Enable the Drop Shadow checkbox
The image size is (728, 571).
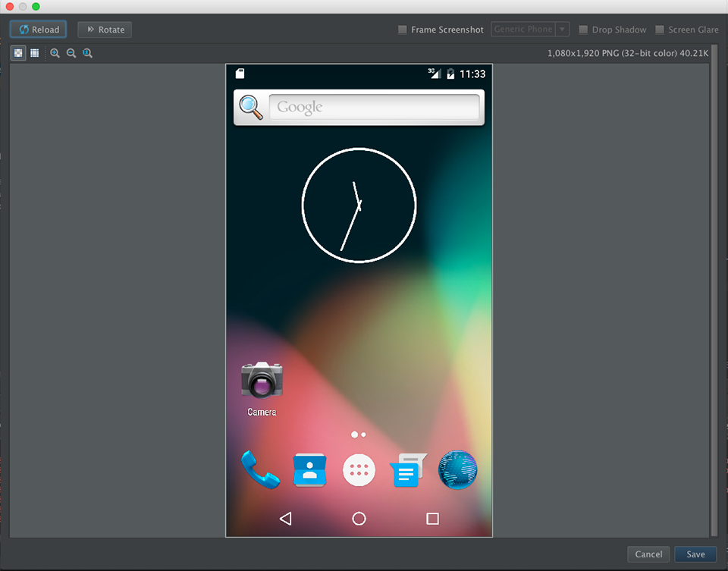click(x=583, y=30)
